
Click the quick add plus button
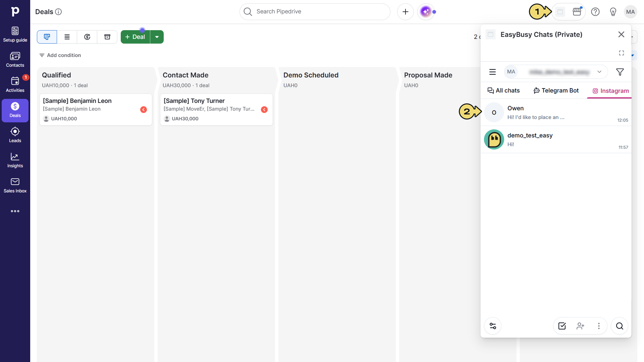(x=406, y=12)
